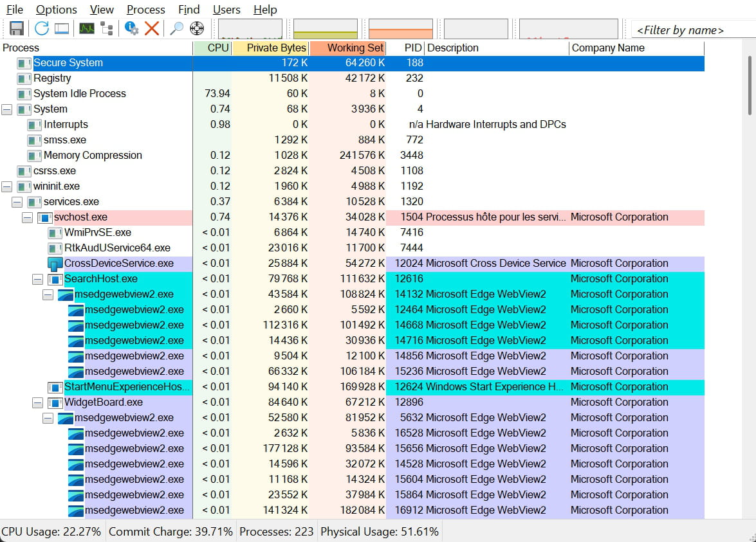
Task: Collapse the SearchHost.exe tree node
Action: point(38,279)
